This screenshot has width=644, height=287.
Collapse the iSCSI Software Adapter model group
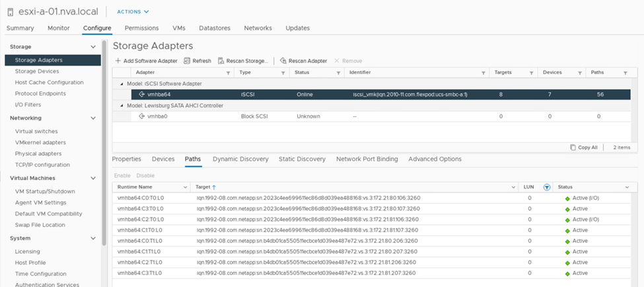(120, 83)
